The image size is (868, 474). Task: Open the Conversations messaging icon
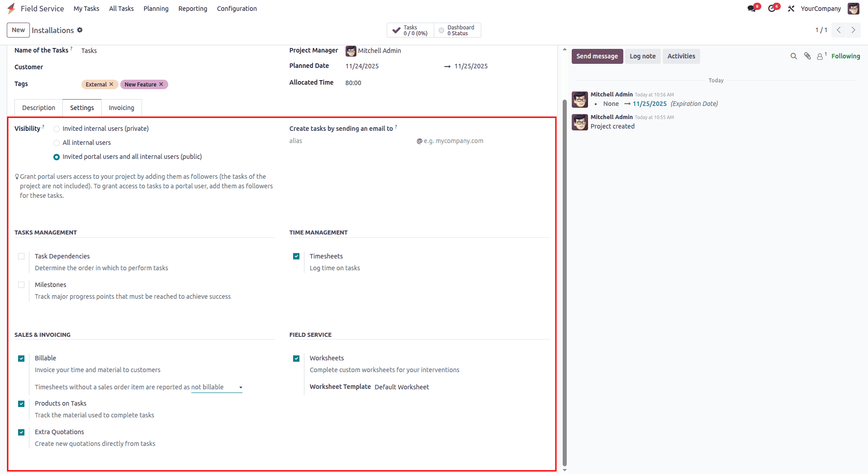coord(752,8)
